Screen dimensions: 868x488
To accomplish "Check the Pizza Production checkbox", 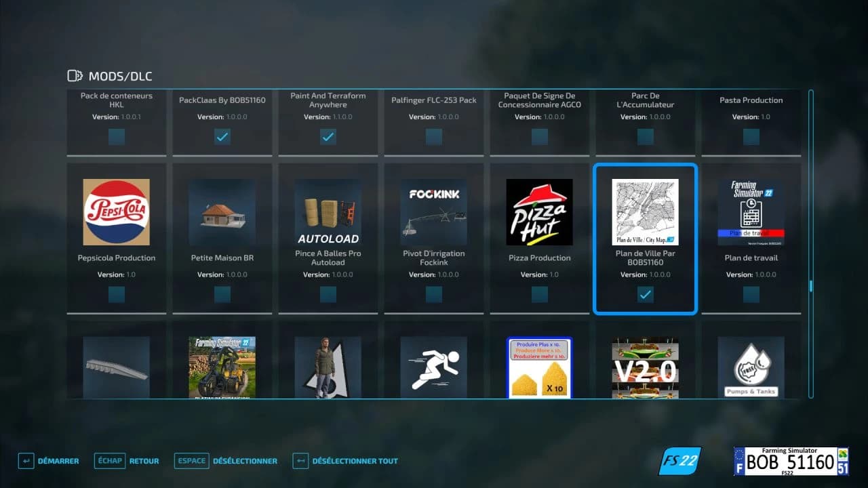I will pyautogui.click(x=540, y=294).
